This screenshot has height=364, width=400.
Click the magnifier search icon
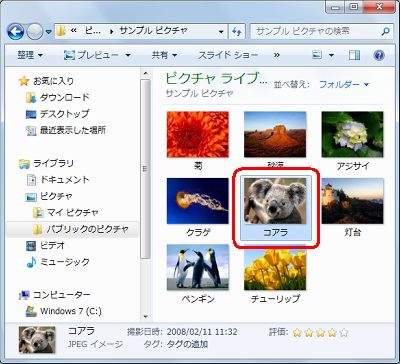385,32
